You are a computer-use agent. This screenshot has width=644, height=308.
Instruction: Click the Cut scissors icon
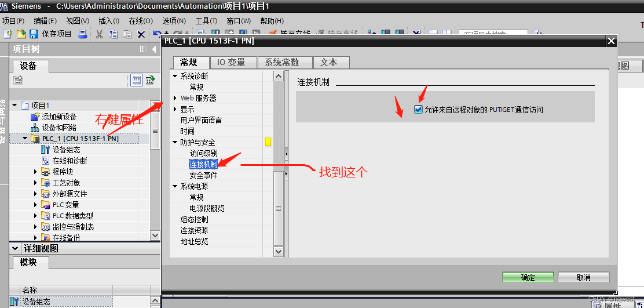[x=99, y=34]
